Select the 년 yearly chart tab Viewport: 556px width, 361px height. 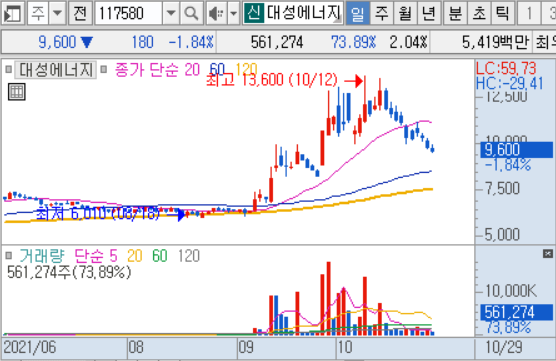click(429, 13)
